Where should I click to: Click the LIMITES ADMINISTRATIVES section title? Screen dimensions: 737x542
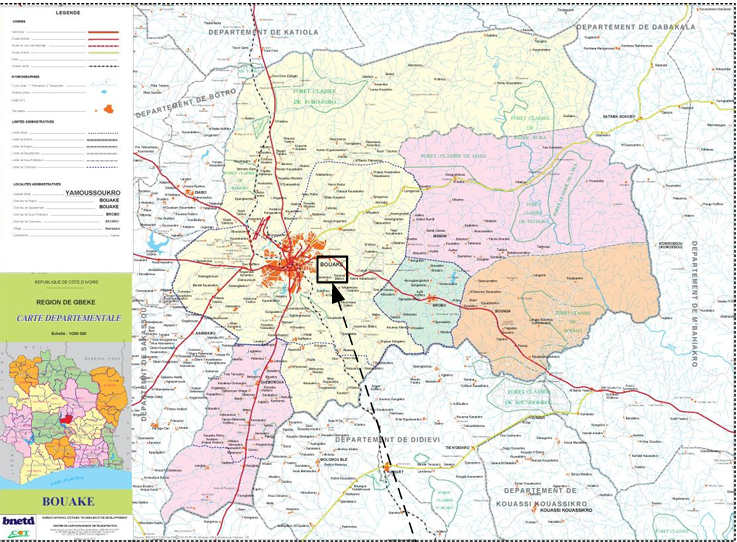[x=33, y=122]
